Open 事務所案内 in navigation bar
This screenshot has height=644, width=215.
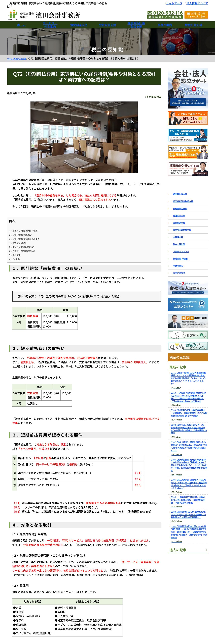(165, 25)
